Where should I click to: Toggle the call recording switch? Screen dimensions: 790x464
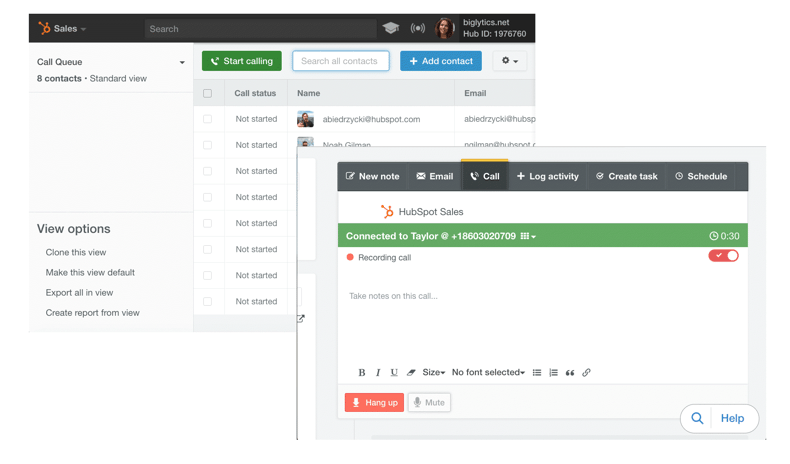point(723,256)
